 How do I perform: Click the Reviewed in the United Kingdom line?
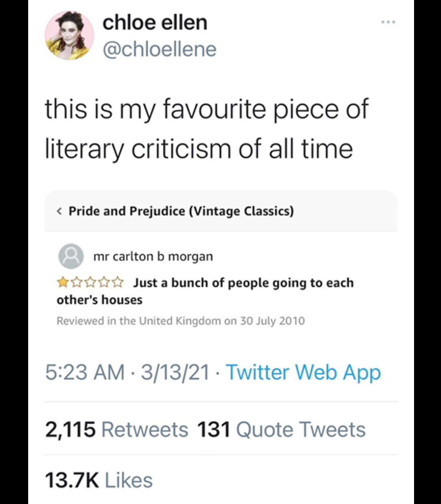pyautogui.click(x=180, y=321)
